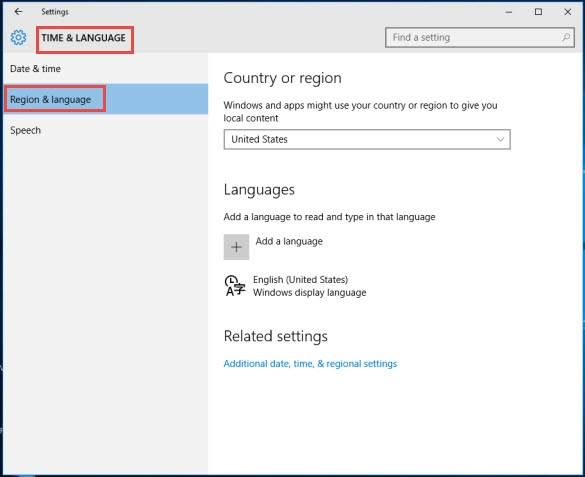Image resolution: width=585 pixels, height=477 pixels.
Task: Close the Settings window
Action: coord(567,12)
